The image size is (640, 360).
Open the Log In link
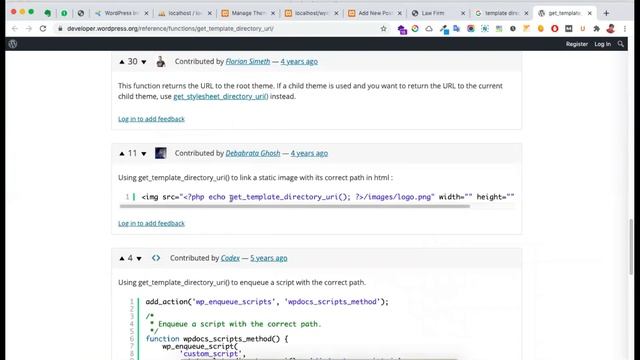pyautogui.click(x=602, y=44)
